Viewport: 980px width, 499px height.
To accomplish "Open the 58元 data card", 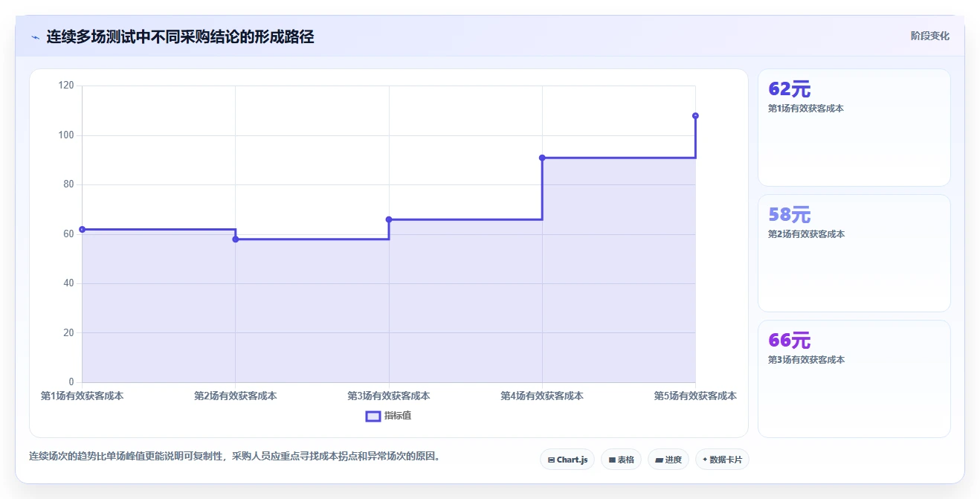I will (x=854, y=253).
